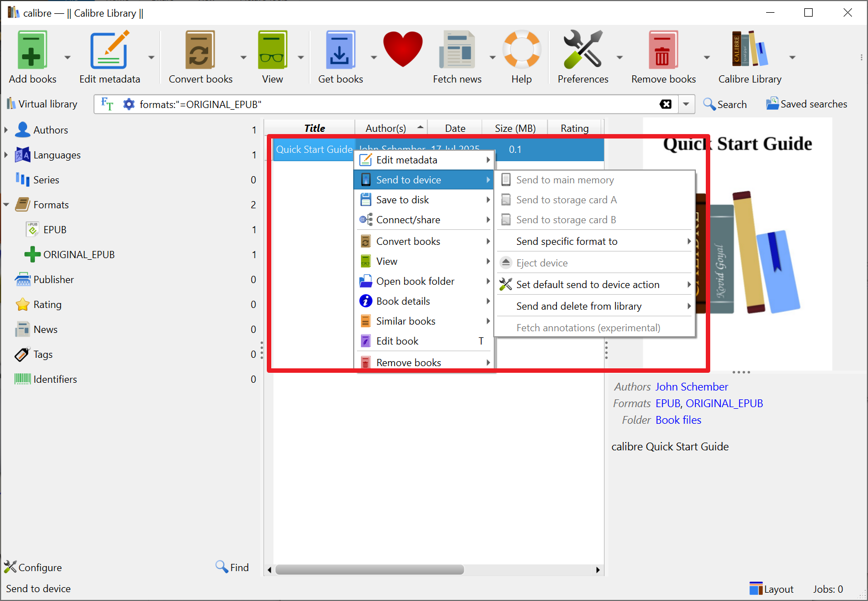Open Saved searches
868x601 pixels.
coord(807,104)
